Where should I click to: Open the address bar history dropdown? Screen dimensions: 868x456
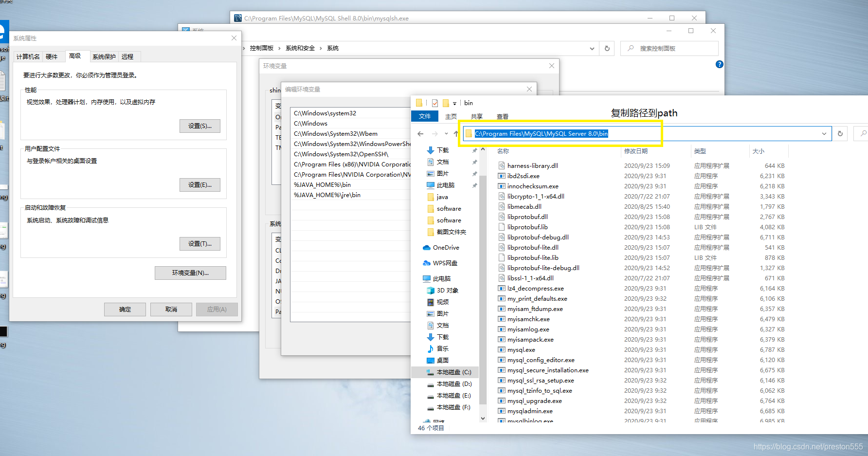tap(824, 134)
